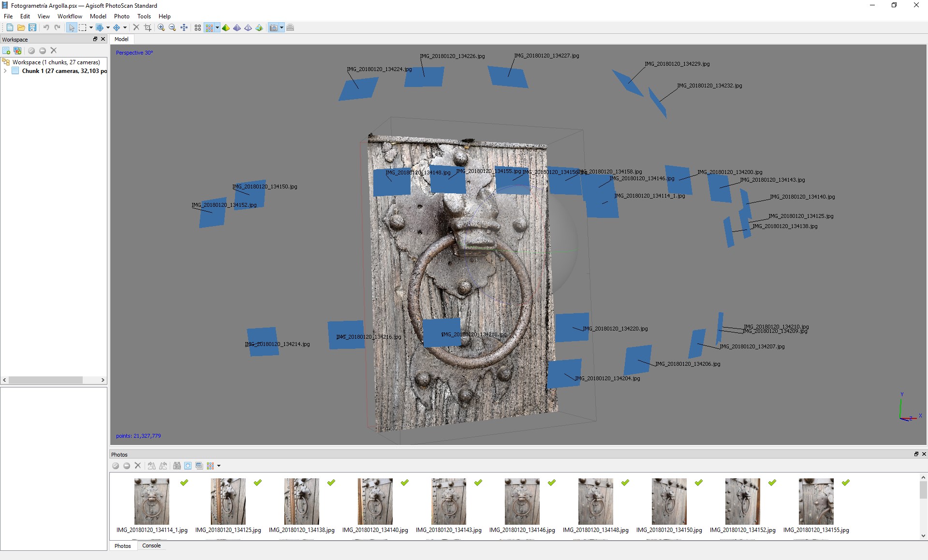Viewport: 928px width, 560px height.
Task: Click the Workspace horizontal scrollbar
Action: (x=45, y=380)
